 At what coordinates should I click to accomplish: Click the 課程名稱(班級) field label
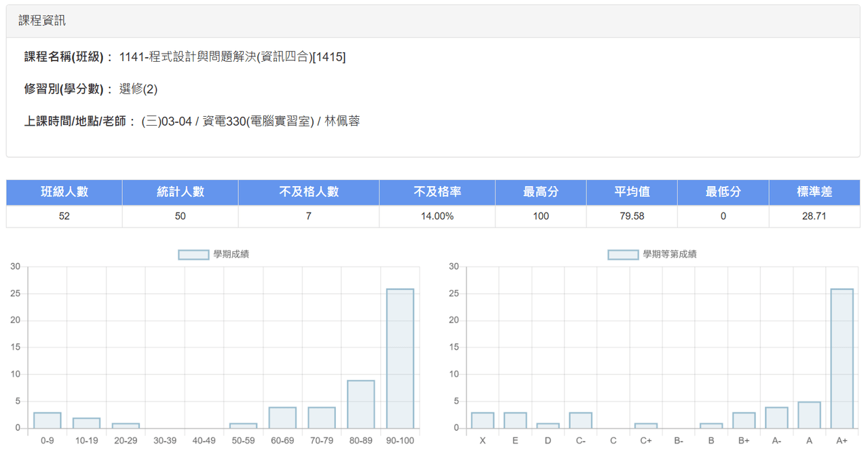69,57
